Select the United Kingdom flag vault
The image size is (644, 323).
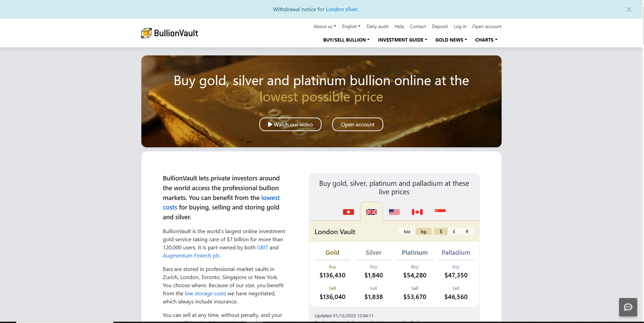click(x=371, y=212)
